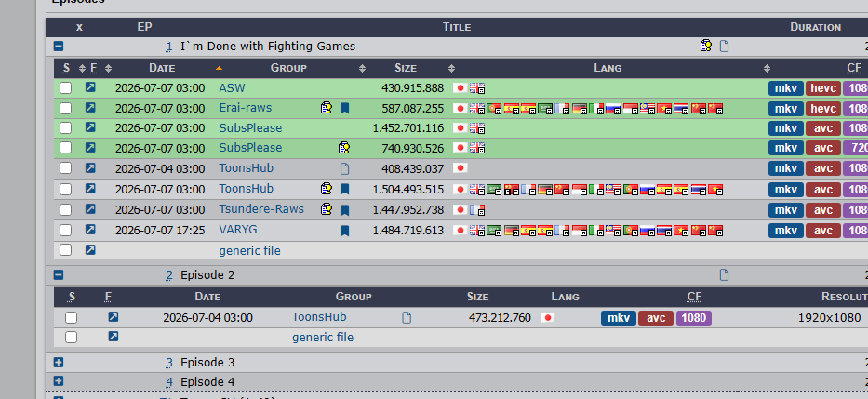Image resolution: width=868 pixels, height=399 pixels.
Task: Sort Episode 1 files by Group header
Action: [288, 68]
